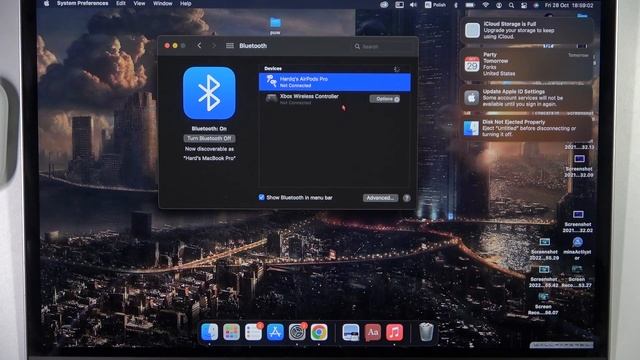Click the Advanced... button
Image resolution: width=640 pixels, height=360 pixels.
point(380,198)
